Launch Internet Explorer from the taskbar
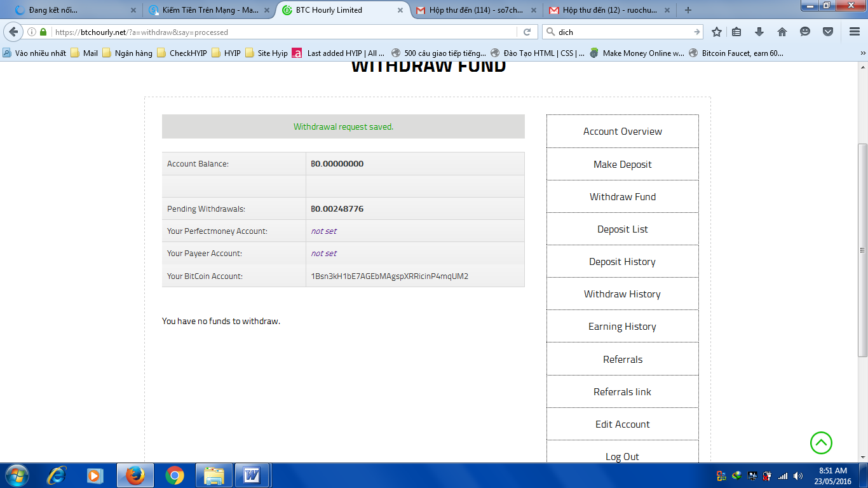 coord(57,475)
